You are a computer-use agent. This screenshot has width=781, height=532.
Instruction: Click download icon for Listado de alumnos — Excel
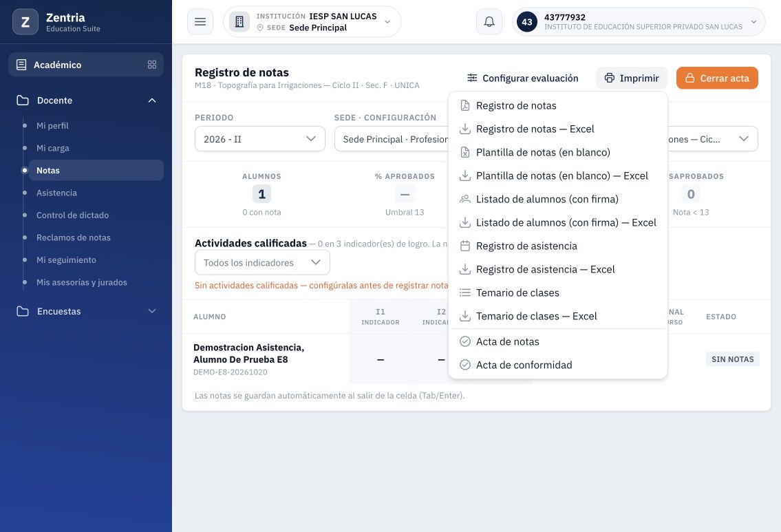pyautogui.click(x=464, y=223)
